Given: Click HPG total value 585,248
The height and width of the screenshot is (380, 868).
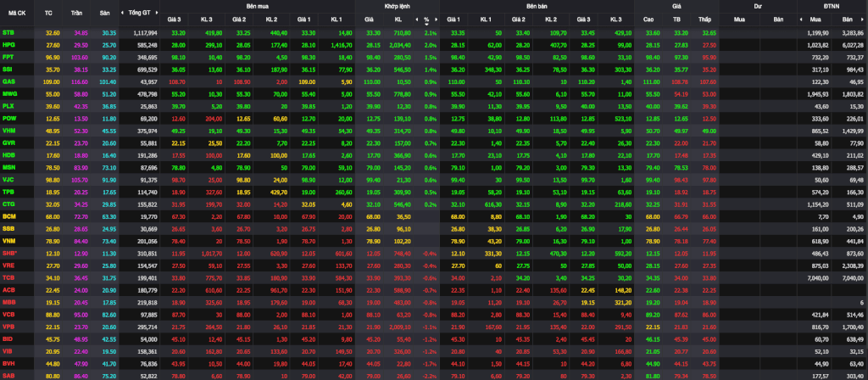Looking at the screenshot, I should (148, 45).
